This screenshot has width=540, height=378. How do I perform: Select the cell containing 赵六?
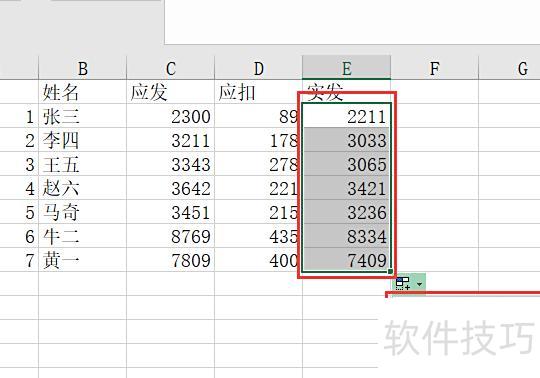click(x=83, y=188)
